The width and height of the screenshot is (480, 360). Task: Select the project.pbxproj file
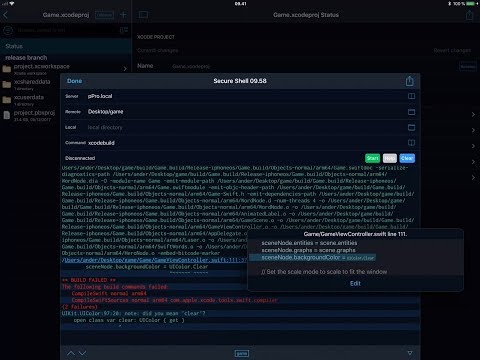click(30, 115)
